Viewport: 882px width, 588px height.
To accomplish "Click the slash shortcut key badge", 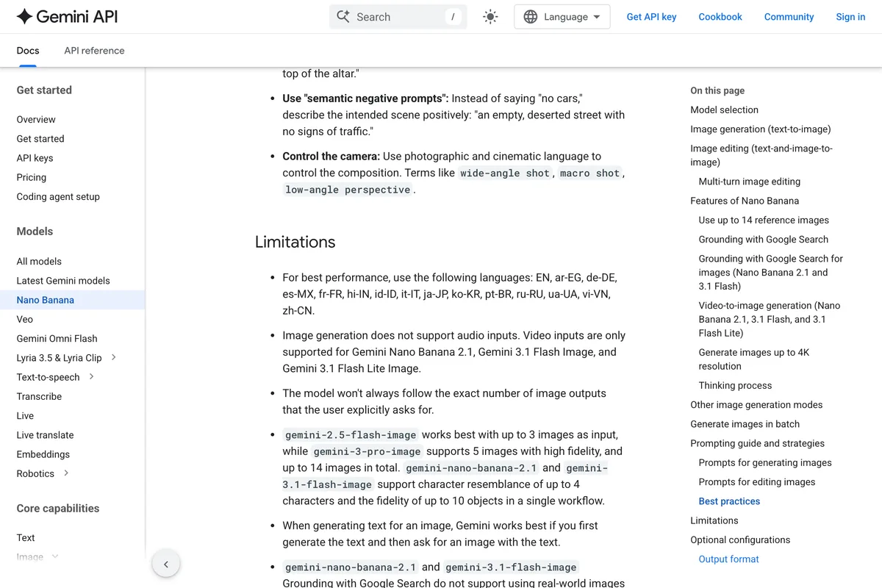I will point(453,17).
